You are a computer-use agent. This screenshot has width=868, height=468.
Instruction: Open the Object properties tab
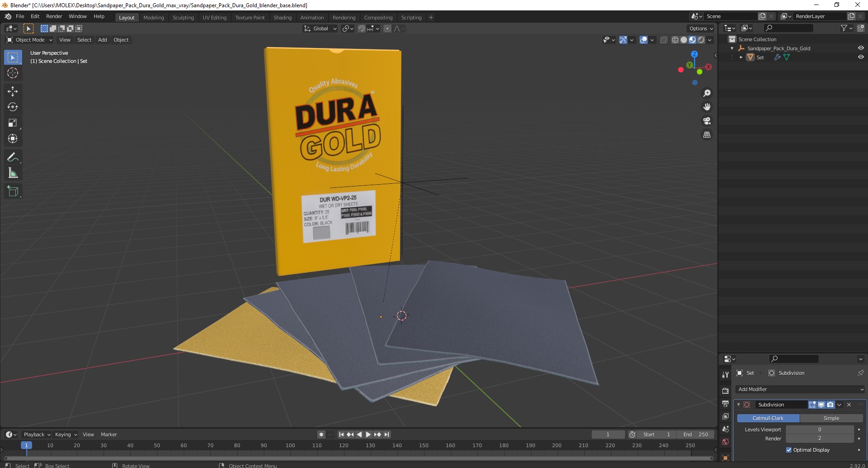click(x=725, y=458)
